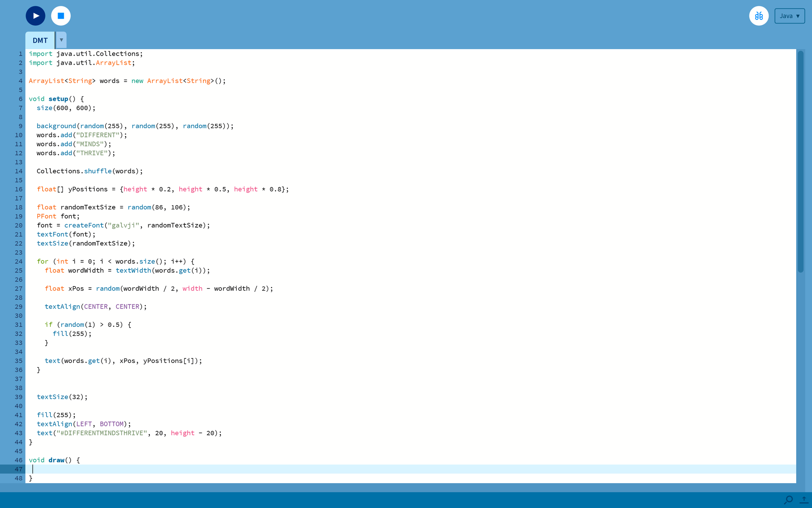
Task: Click the 'float wordWidth = textWidth' line
Action: pyautogui.click(x=127, y=270)
